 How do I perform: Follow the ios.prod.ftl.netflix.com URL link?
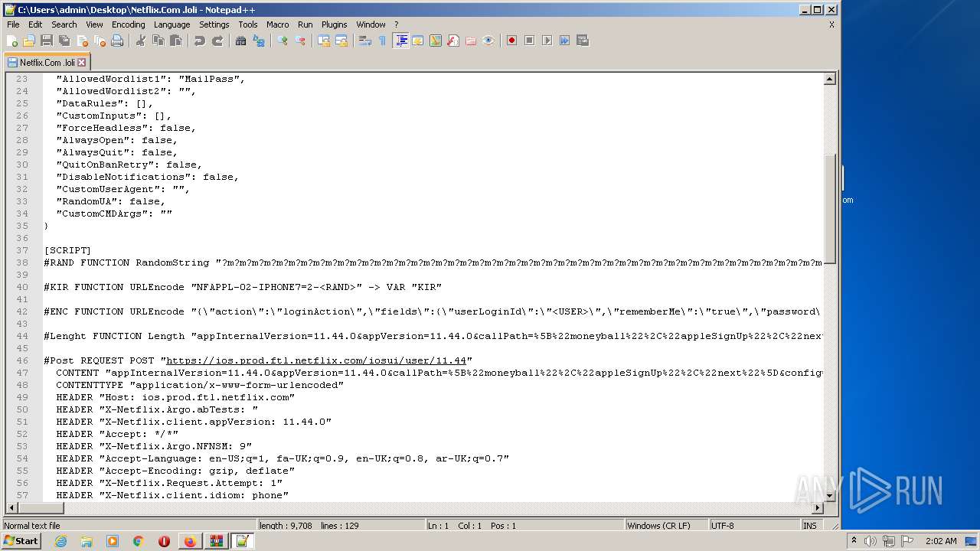click(x=316, y=360)
